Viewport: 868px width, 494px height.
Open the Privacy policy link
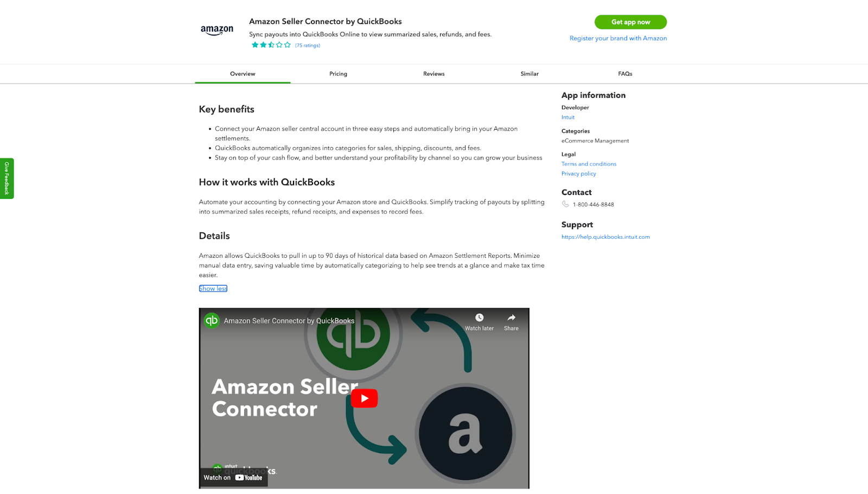578,174
